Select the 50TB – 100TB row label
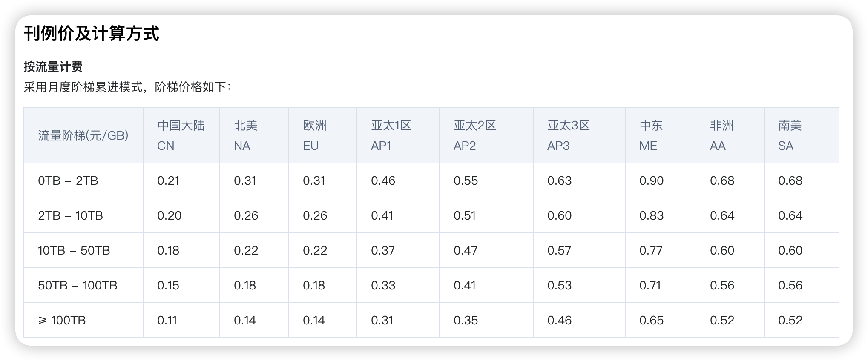Viewport: 868px width, 361px height. pyautogui.click(x=78, y=286)
